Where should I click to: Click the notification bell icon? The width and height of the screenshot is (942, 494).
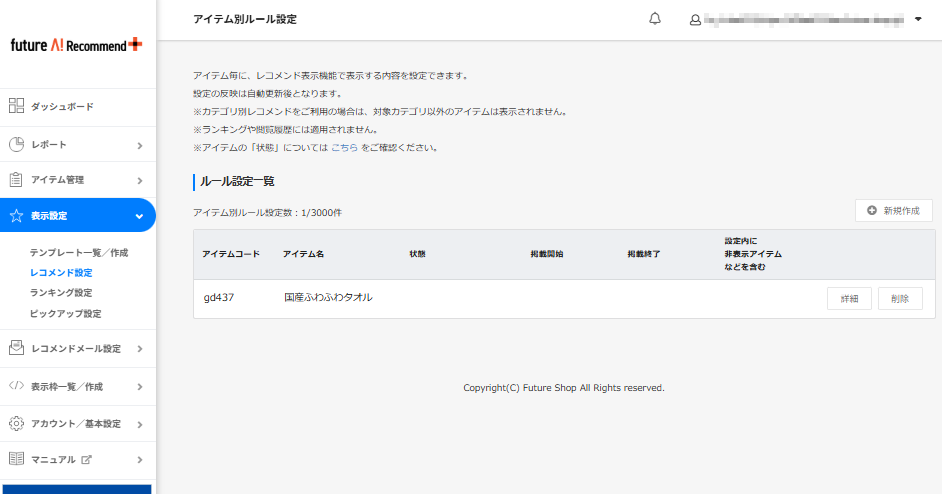[x=655, y=19]
